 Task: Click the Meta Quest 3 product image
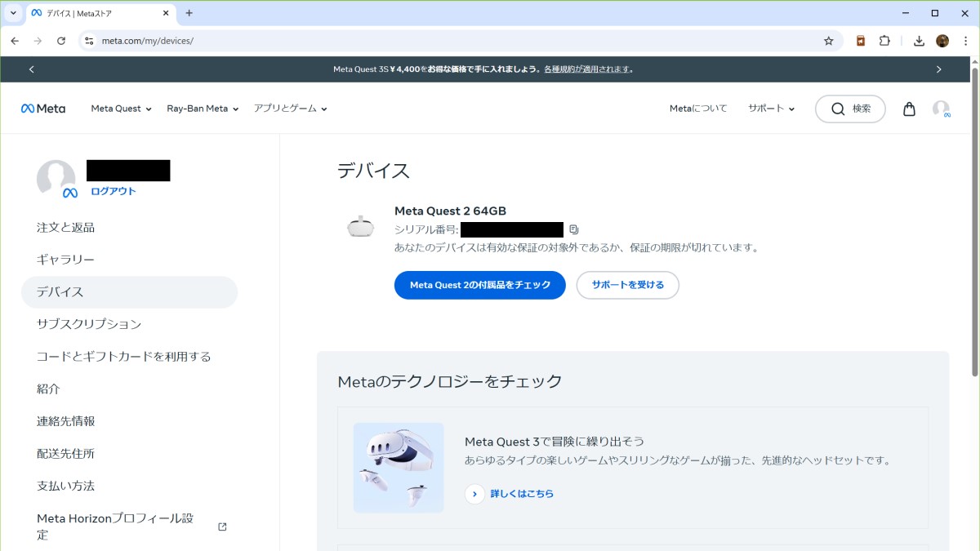click(399, 468)
